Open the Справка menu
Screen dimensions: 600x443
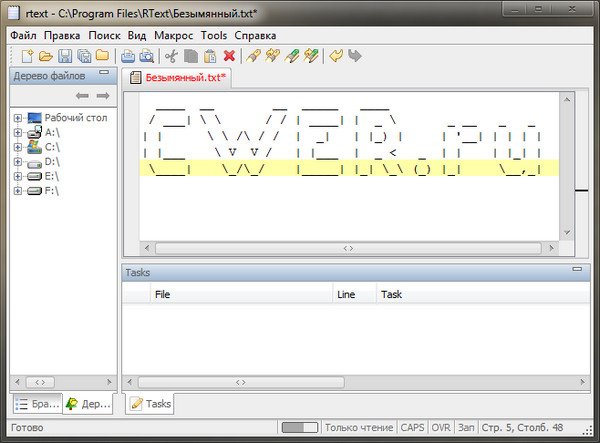coord(255,36)
